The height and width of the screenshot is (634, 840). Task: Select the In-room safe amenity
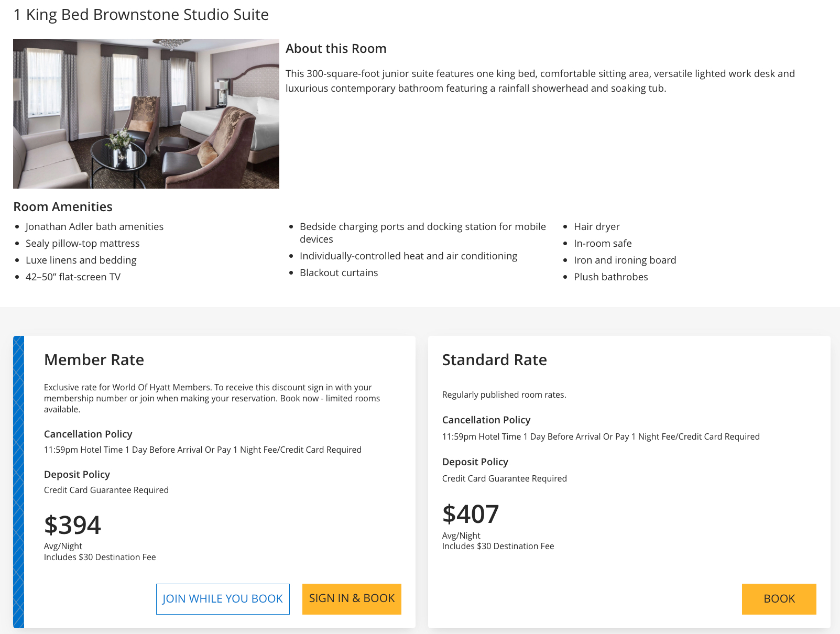pos(603,244)
